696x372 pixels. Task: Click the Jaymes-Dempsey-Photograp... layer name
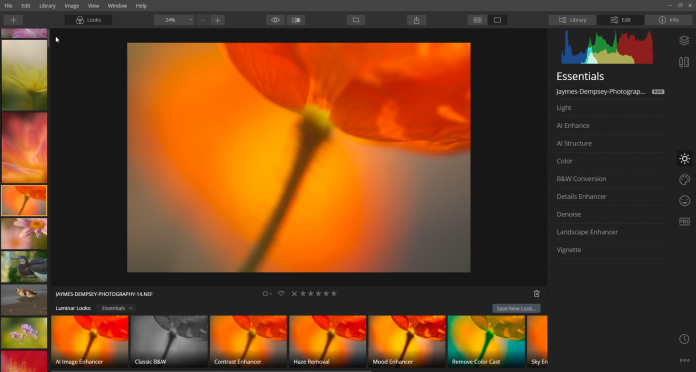(x=600, y=91)
